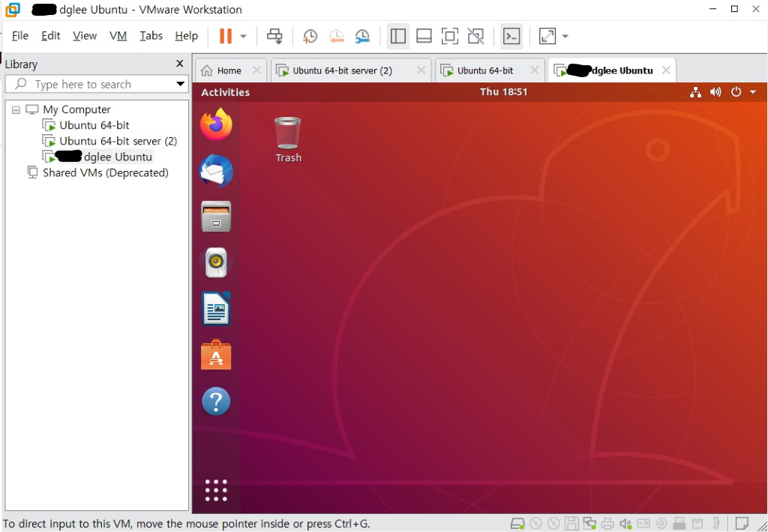
Task: Open Files from the Ubuntu dock
Action: click(216, 217)
